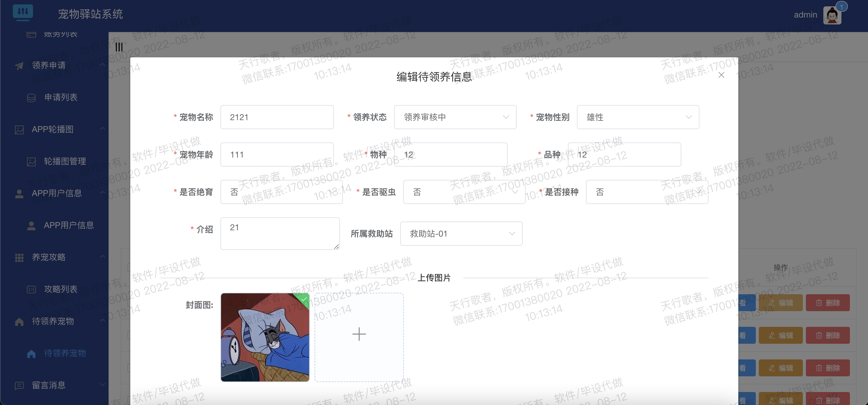
Task: Click an orange 编辑 button in the table
Action: [x=782, y=335]
